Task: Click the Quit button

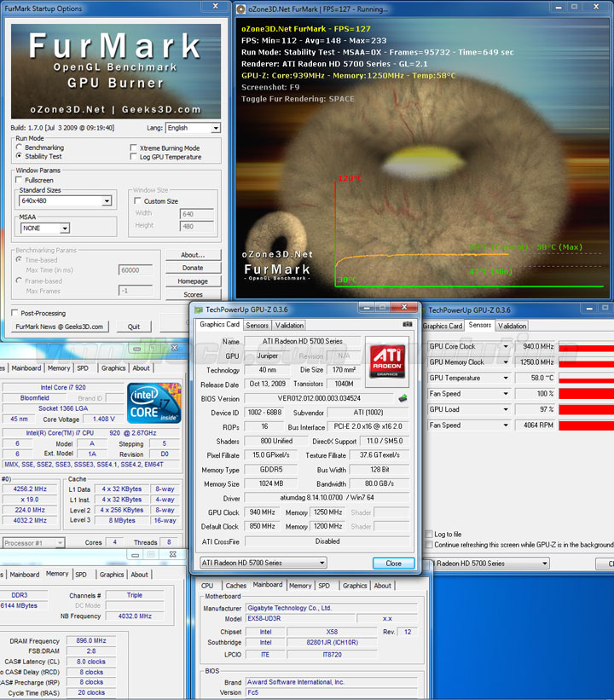Action: 134,327
